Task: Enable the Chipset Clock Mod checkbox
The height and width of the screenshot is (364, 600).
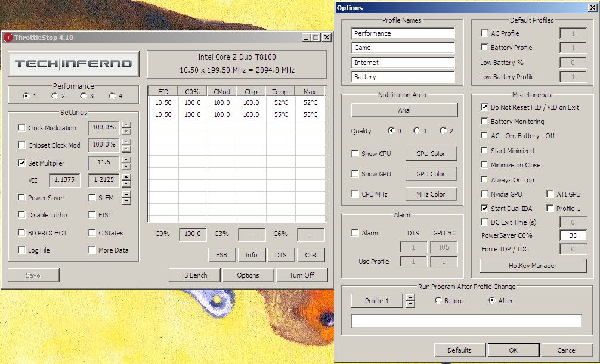Action: pyautogui.click(x=22, y=145)
